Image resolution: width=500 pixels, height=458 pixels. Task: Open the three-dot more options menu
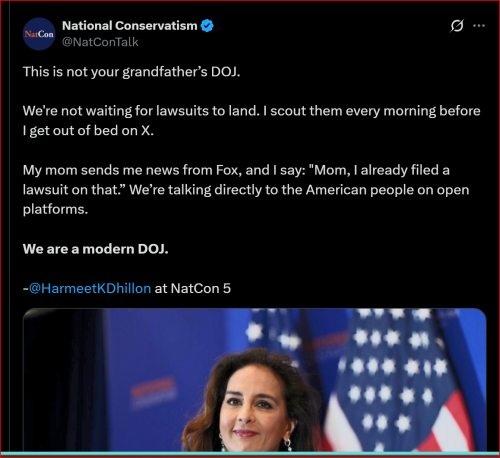tap(479, 26)
